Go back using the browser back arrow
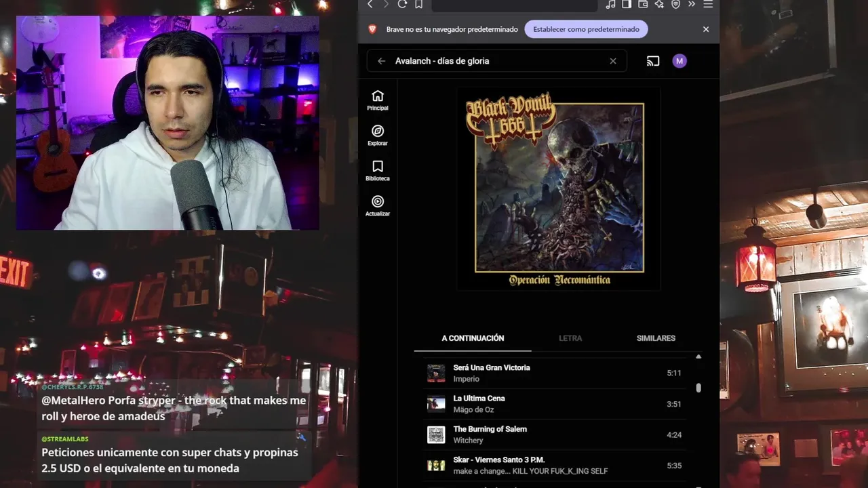 coord(370,4)
